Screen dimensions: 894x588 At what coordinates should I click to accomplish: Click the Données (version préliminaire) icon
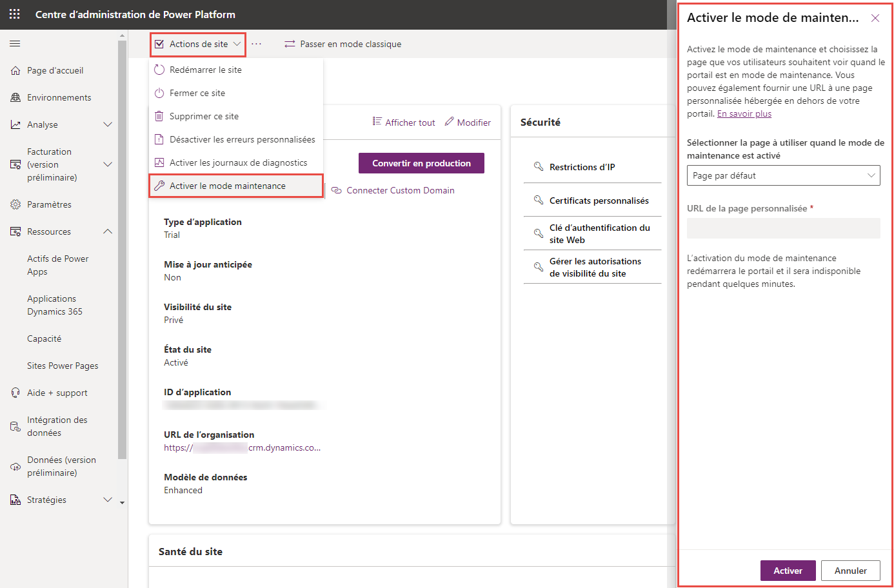pyautogui.click(x=15, y=466)
